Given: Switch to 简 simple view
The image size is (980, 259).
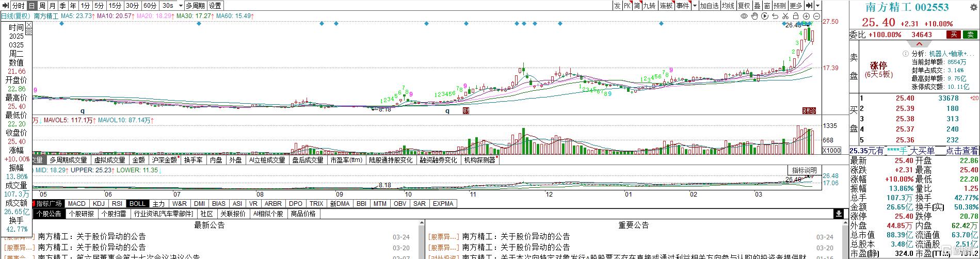Looking at the screenshot, I should [x=637, y=6].
